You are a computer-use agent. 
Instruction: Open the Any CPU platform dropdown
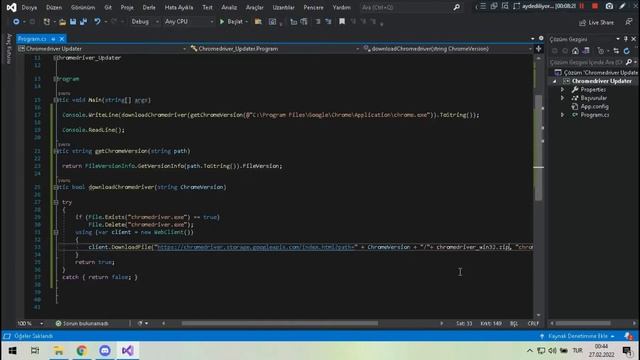pos(189,22)
